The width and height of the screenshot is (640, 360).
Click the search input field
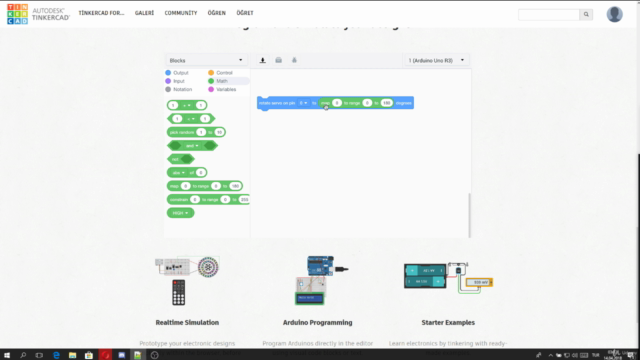[549, 14]
